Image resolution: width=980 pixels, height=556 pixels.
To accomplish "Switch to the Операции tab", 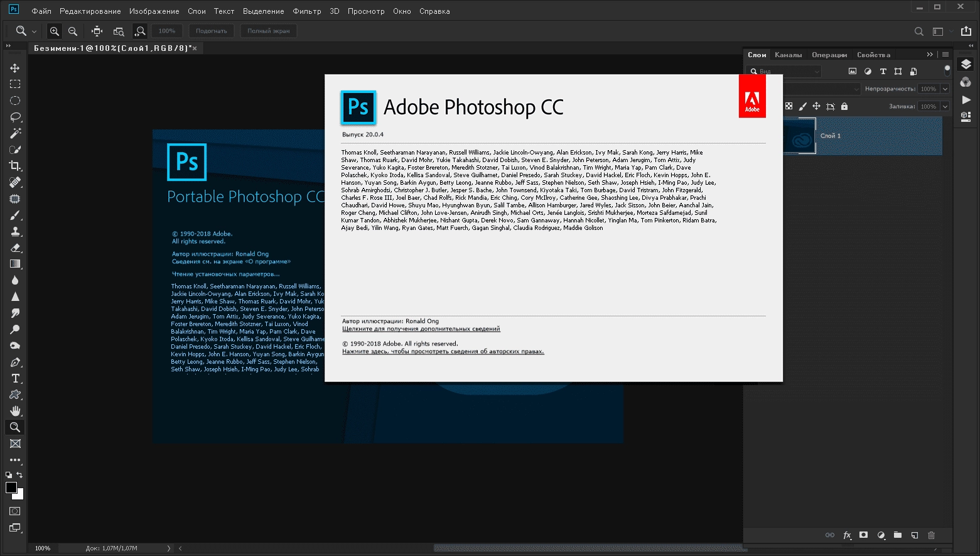I will (x=829, y=55).
